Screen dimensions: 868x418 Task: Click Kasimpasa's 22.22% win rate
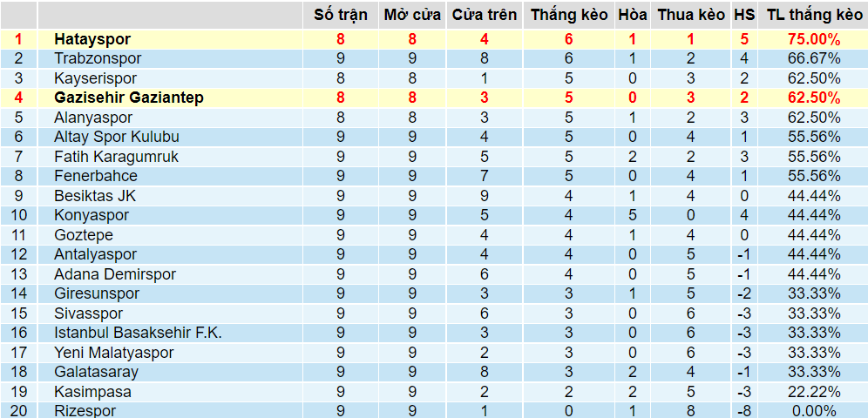click(814, 392)
